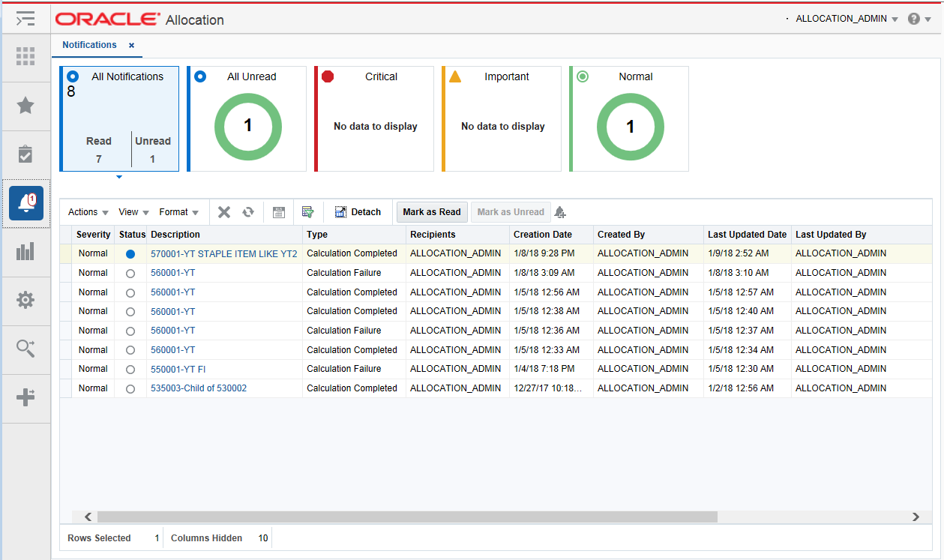The width and height of the screenshot is (944, 560).
Task: Click the Mark as Read button
Action: 432,212
